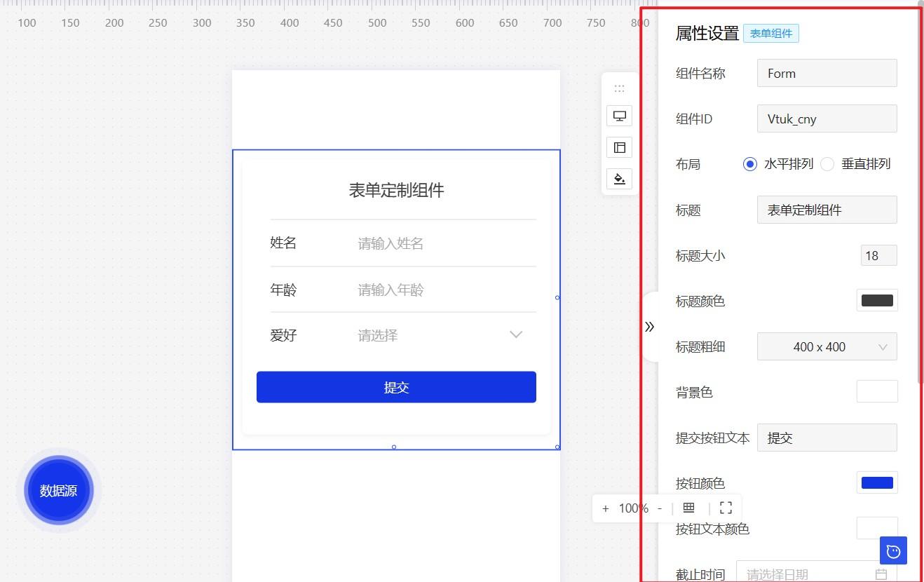This screenshot has height=582, width=924.
Task: Select the 垂直排列 radio option
Action: (827, 163)
